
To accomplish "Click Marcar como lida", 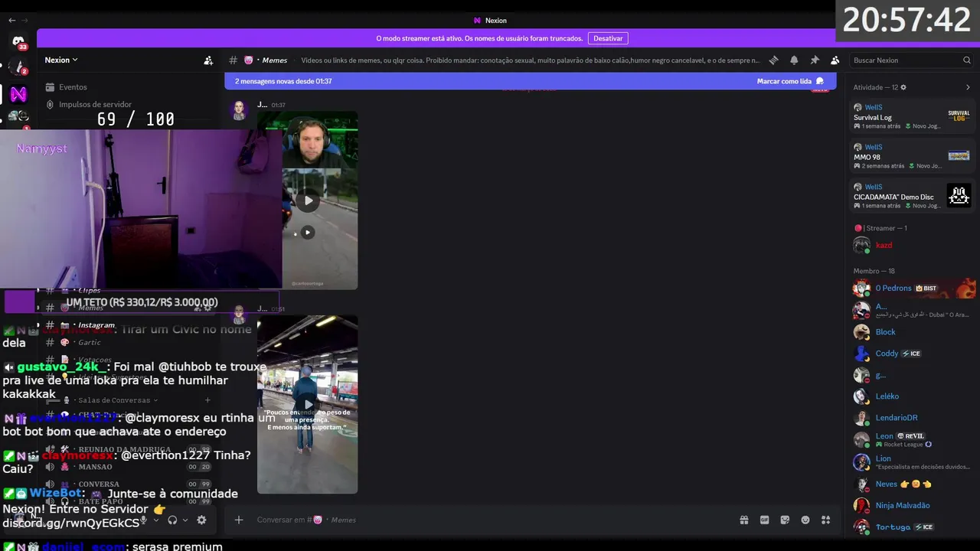I will click(790, 81).
